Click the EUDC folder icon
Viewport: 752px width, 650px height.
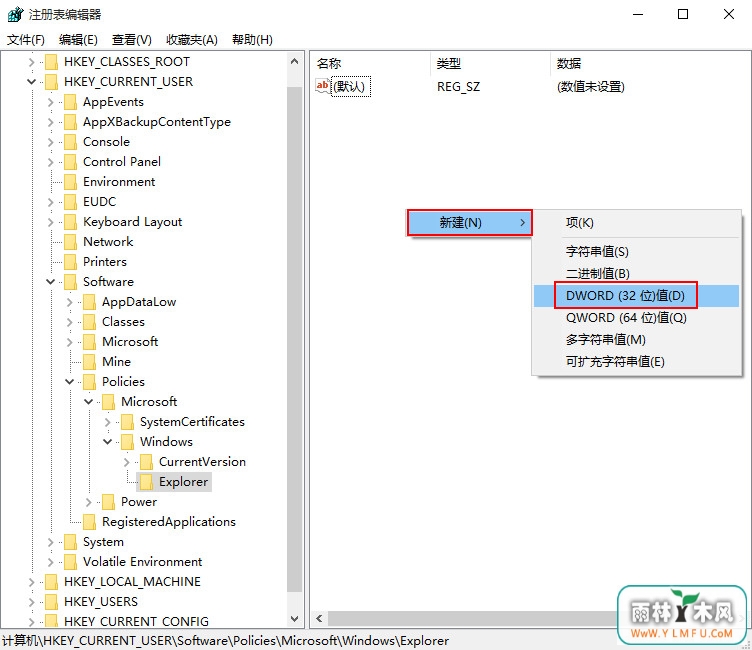pyautogui.click(x=70, y=202)
